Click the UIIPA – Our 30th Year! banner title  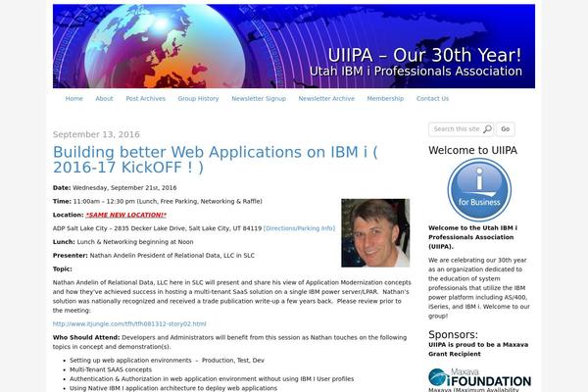pyautogui.click(x=424, y=55)
